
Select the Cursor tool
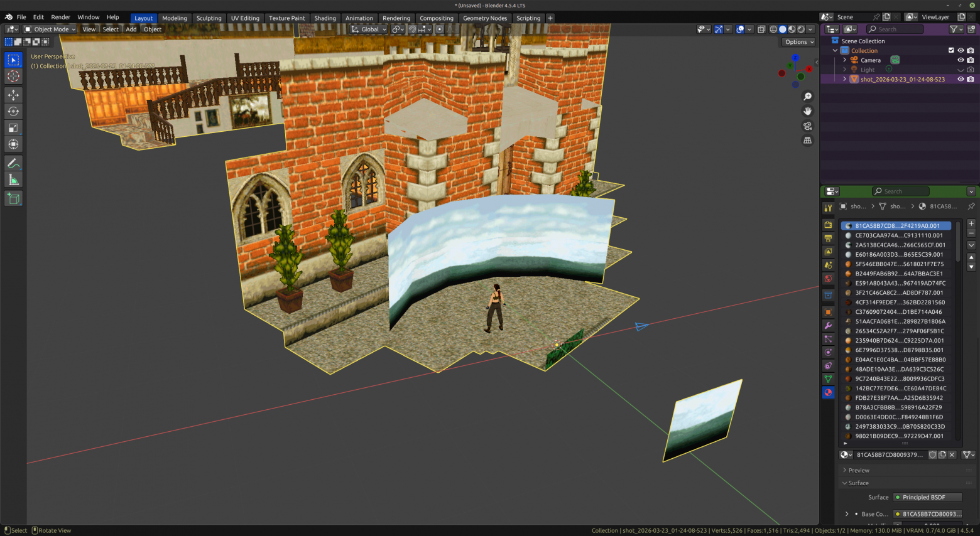pyautogui.click(x=13, y=76)
